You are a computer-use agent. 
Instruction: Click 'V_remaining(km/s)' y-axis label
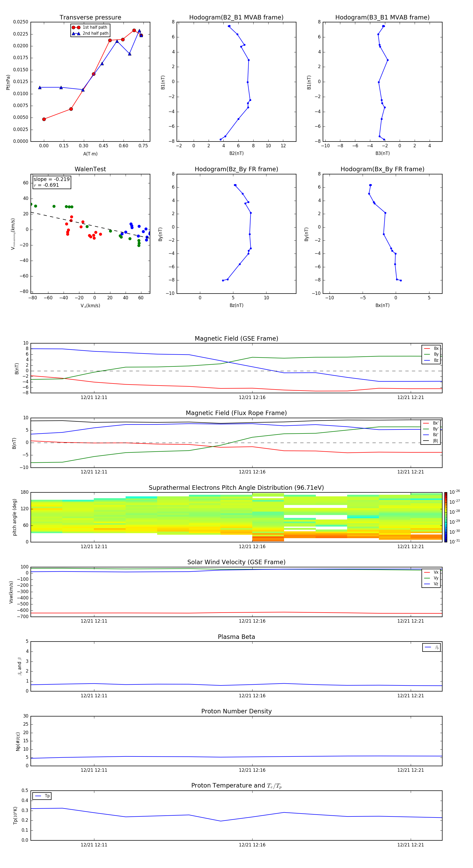(x=13, y=234)
